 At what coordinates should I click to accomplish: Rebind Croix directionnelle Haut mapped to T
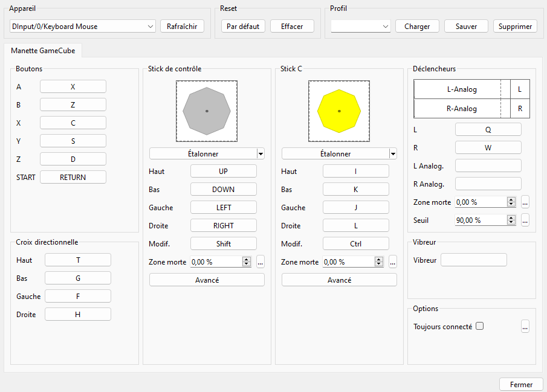(78, 260)
